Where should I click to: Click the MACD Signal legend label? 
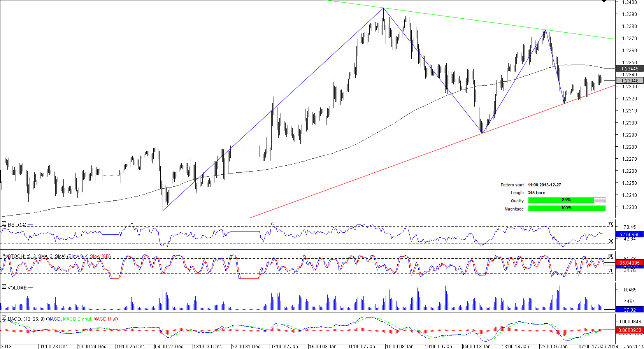click(x=77, y=319)
